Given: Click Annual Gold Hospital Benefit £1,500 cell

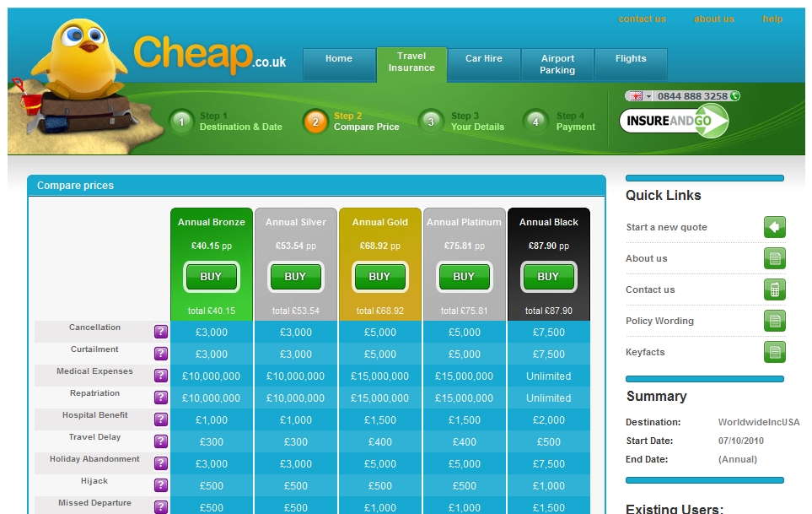Looking at the screenshot, I should point(380,420).
